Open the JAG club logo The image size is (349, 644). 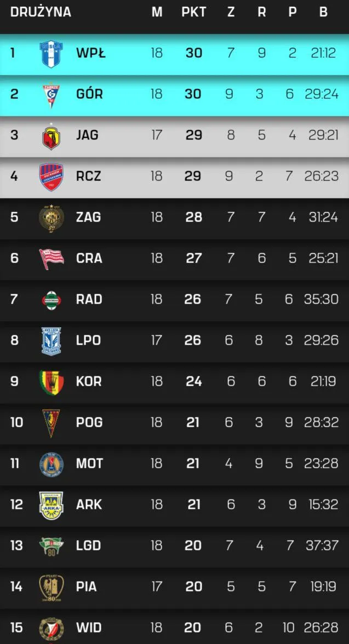click(52, 136)
